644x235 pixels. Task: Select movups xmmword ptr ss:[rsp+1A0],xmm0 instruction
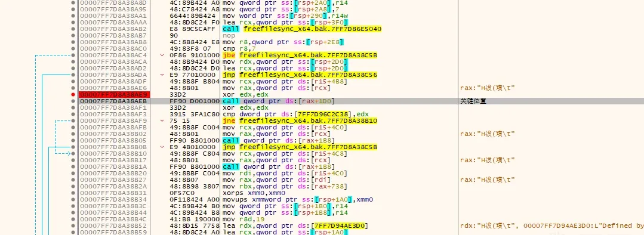(x=297, y=199)
